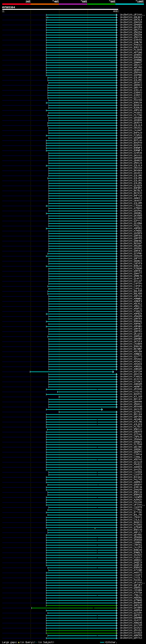Select label UniRef100_Q7X9K3
Viewport: 146px width, 644px height.
pos(131,382)
